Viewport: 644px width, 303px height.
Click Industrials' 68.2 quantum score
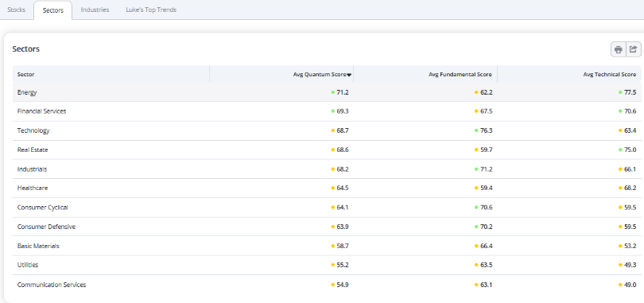(343, 169)
